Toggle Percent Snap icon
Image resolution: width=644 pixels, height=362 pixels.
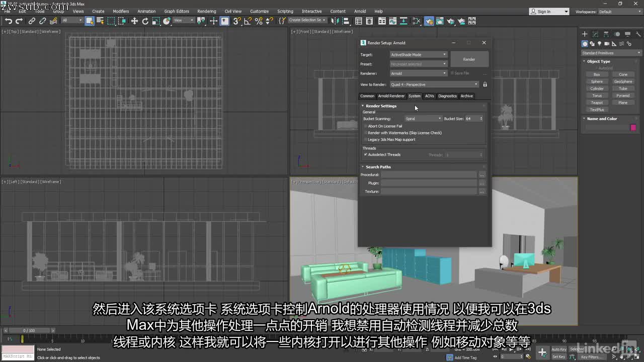(259, 21)
